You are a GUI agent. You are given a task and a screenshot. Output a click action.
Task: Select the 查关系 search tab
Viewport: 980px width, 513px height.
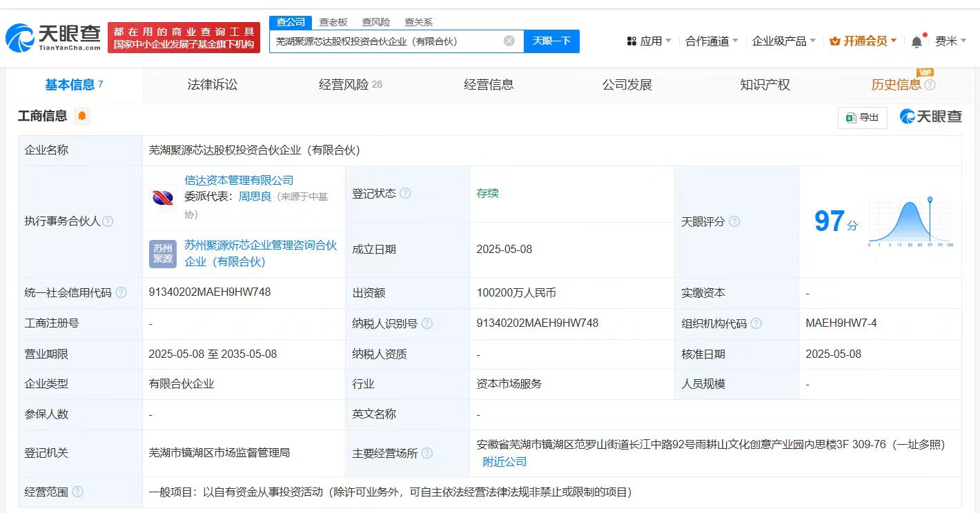point(418,22)
